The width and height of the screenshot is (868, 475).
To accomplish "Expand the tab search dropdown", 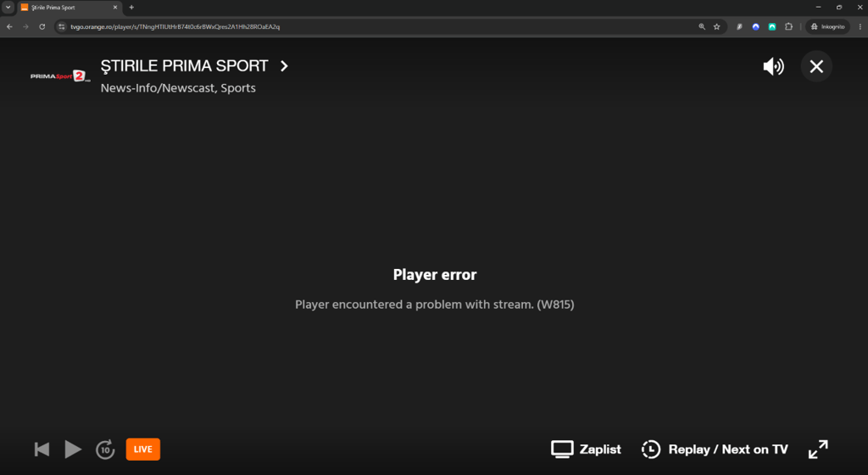I will pos(8,7).
